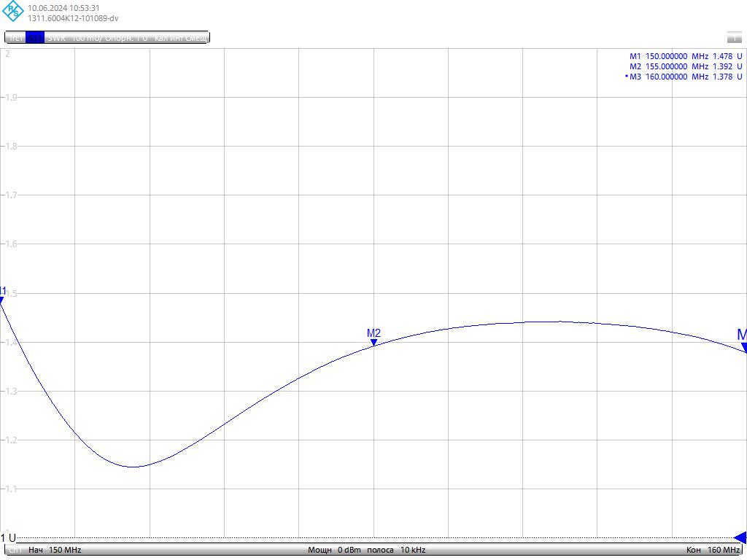Screen dimensions: 747x560
Task: Click the stop frequency 160 MHz field
Action: [713, 550]
